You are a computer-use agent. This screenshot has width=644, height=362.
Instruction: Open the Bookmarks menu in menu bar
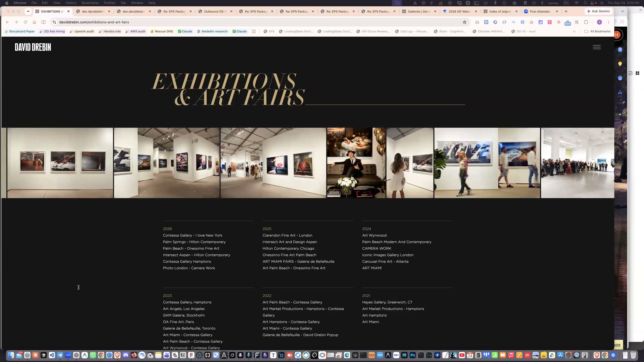click(x=90, y=3)
